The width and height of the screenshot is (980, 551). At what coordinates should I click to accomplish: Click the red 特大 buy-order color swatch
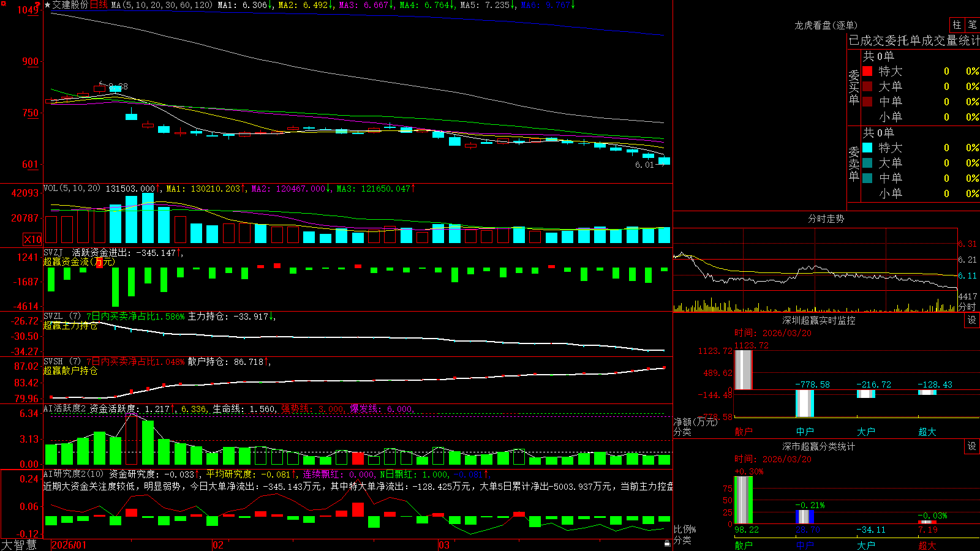click(x=867, y=71)
